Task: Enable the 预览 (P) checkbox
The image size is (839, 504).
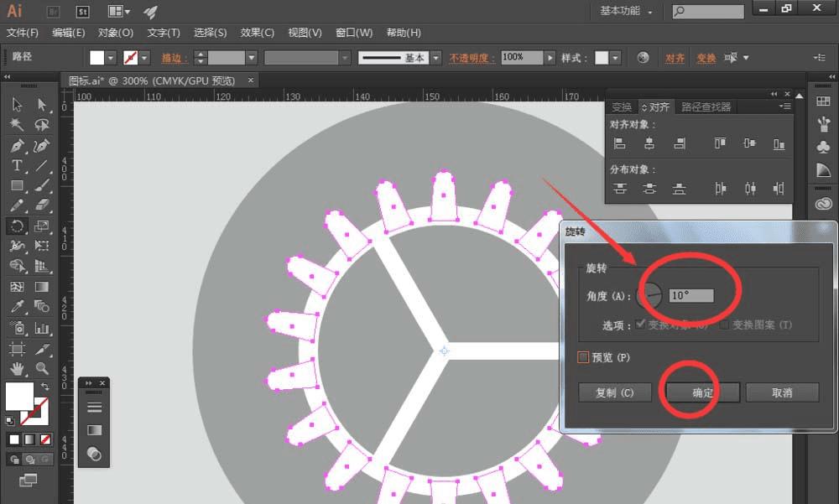Action: tap(583, 357)
